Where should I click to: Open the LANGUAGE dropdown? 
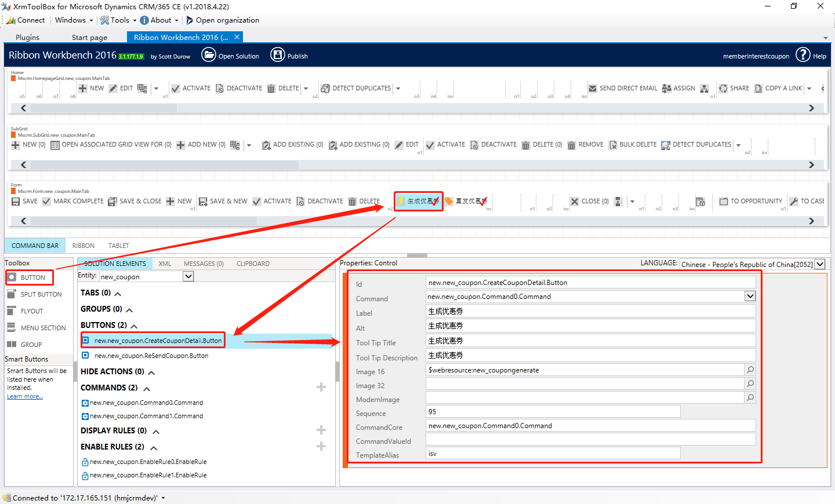click(x=820, y=264)
